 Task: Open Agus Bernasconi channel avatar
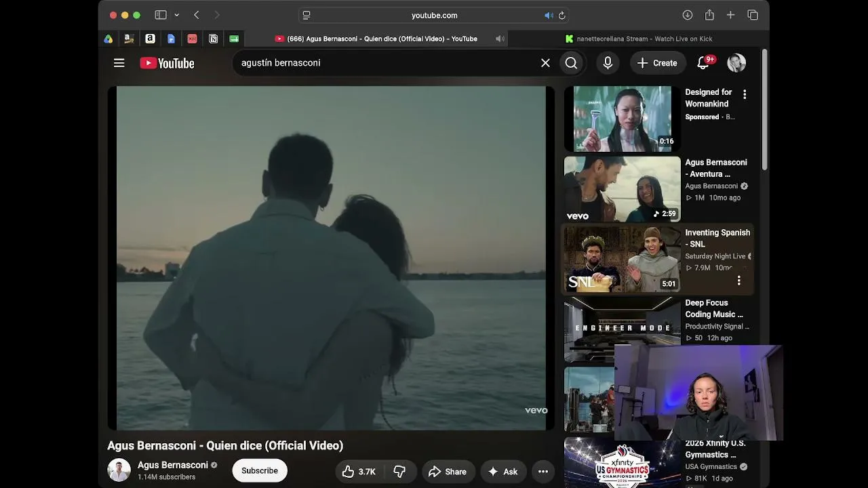[x=119, y=470]
